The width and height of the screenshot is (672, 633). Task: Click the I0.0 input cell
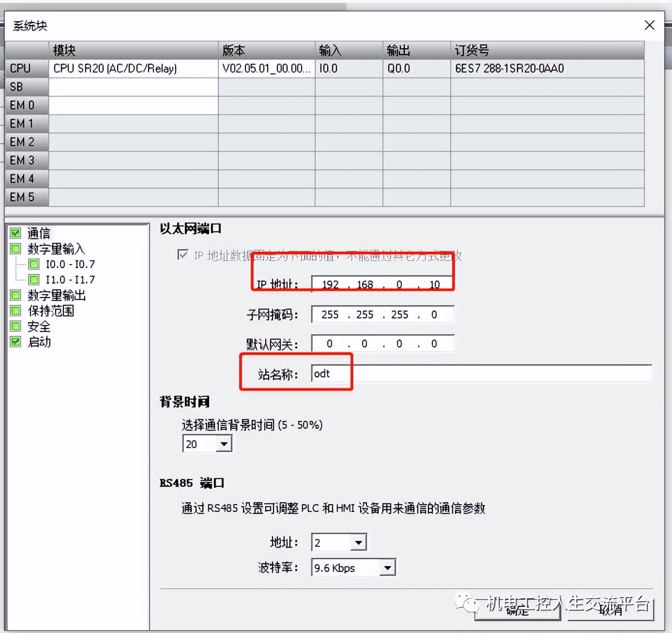(x=349, y=69)
